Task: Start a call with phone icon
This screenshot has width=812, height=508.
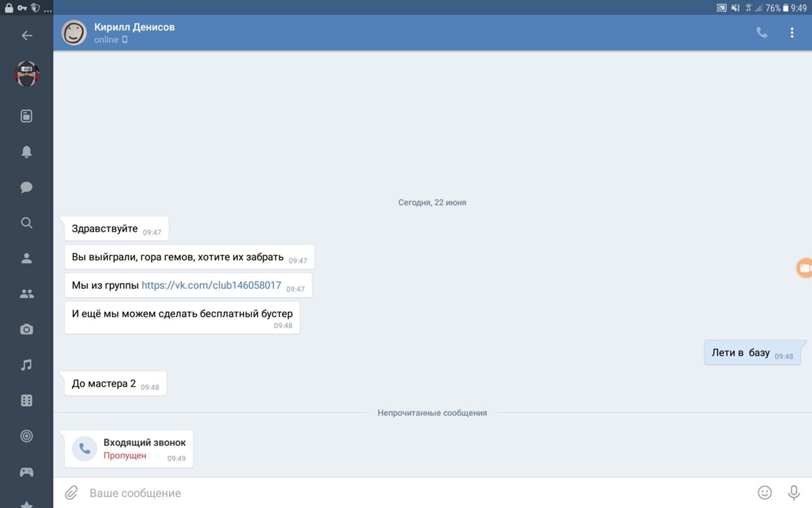Action: 762,33
